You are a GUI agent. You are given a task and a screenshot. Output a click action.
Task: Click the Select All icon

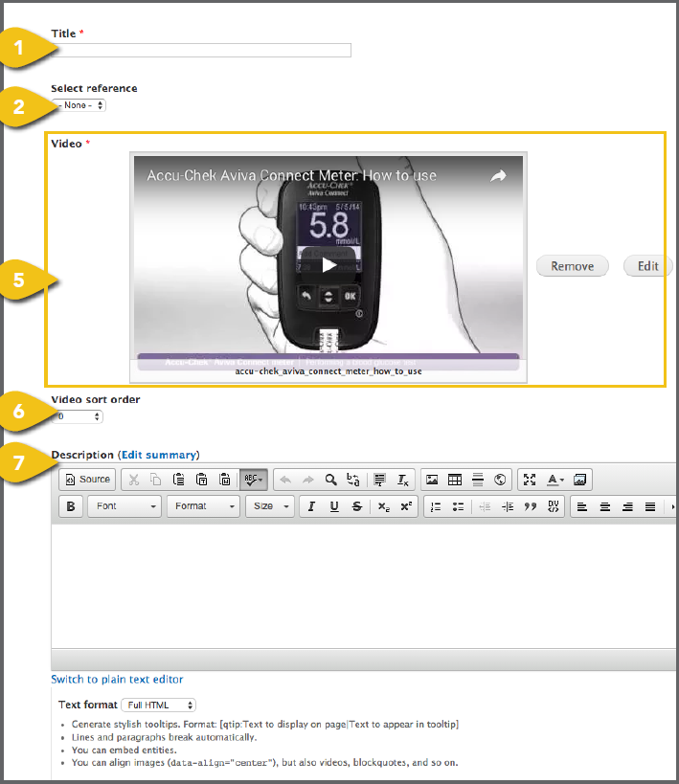tap(380, 480)
